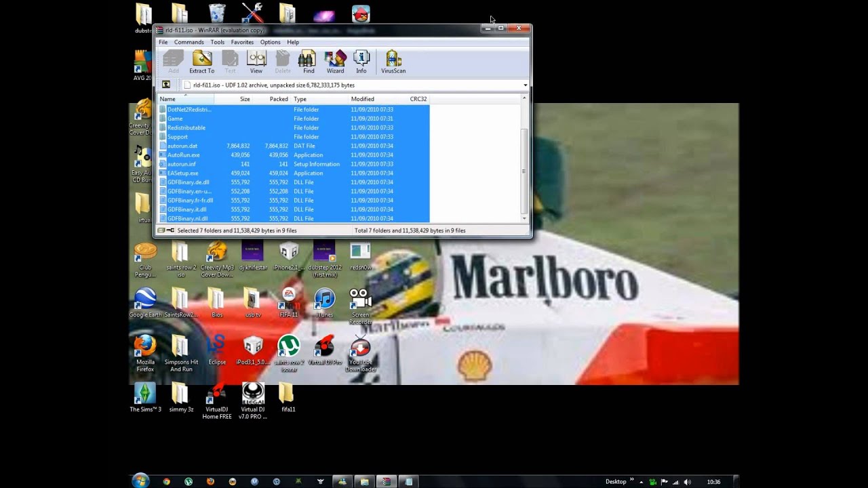Select the EASetup.exe file
Image resolution: width=868 pixels, height=488 pixels.
click(x=294, y=173)
